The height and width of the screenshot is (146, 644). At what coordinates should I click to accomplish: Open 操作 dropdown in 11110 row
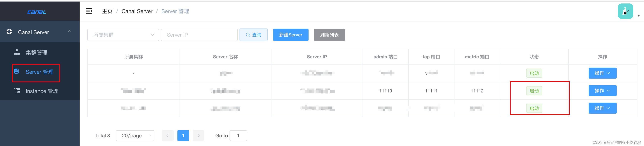click(602, 91)
